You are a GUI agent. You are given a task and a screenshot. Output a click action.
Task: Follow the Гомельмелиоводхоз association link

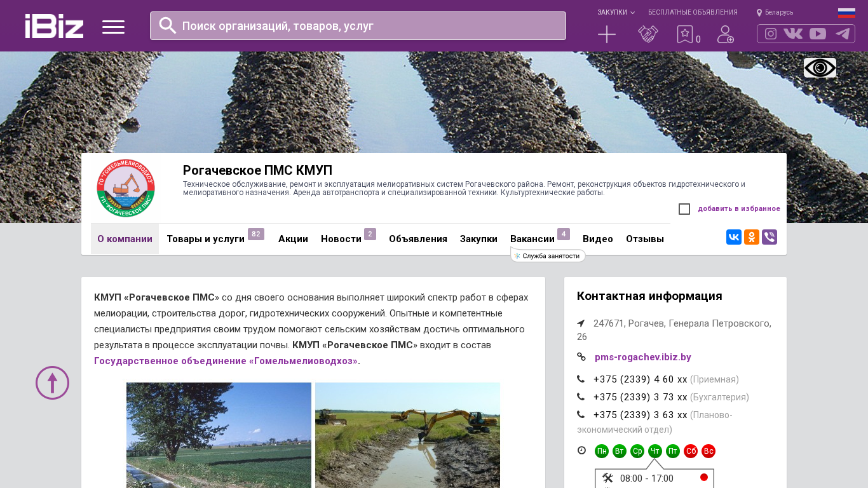(x=226, y=361)
